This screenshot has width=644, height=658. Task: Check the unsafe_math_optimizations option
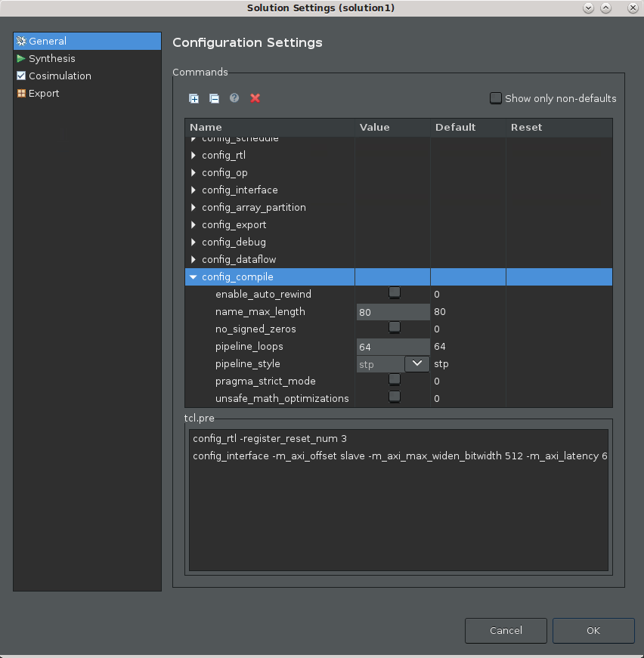pyautogui.click(x=394, y=397)
